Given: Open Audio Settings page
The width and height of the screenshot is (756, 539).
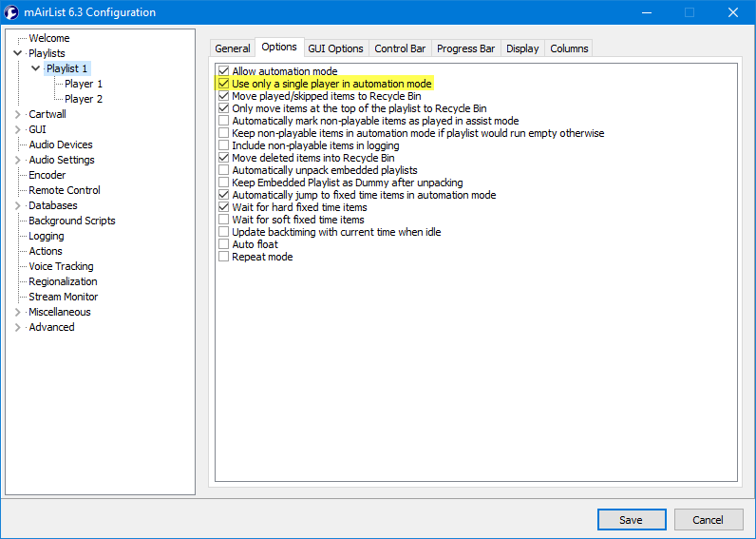Looking at the screenshot, I should point(62,160).
